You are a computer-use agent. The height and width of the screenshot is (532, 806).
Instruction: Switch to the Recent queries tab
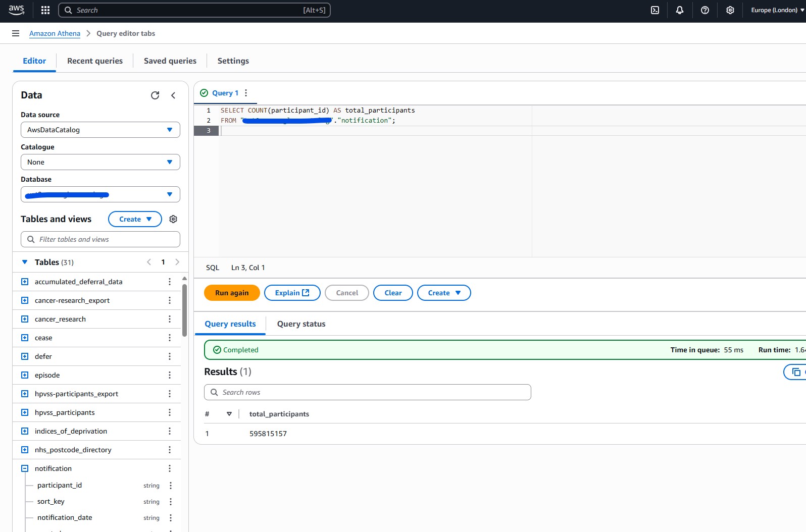click(95, 61)
